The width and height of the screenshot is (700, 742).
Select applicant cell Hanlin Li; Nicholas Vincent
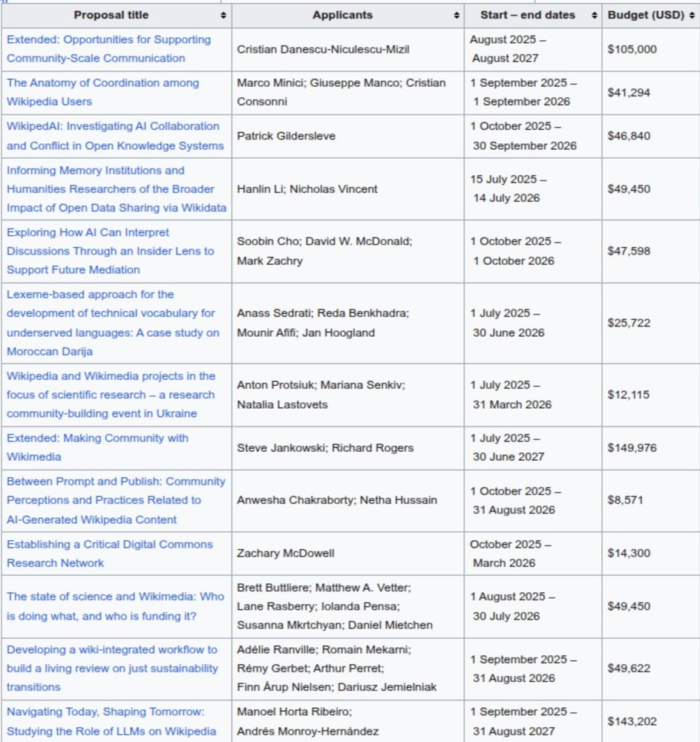click(x=348, y=188)
